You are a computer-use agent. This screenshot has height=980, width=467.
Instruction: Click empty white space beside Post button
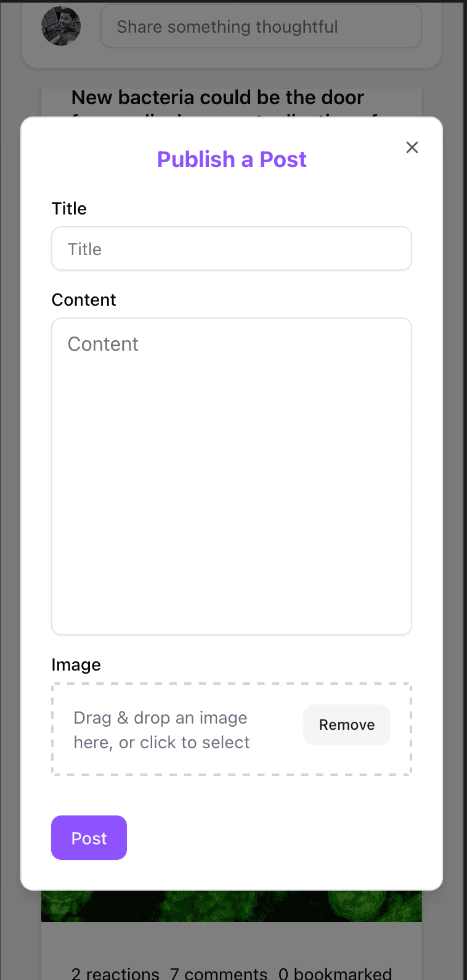tap(277, 838)
